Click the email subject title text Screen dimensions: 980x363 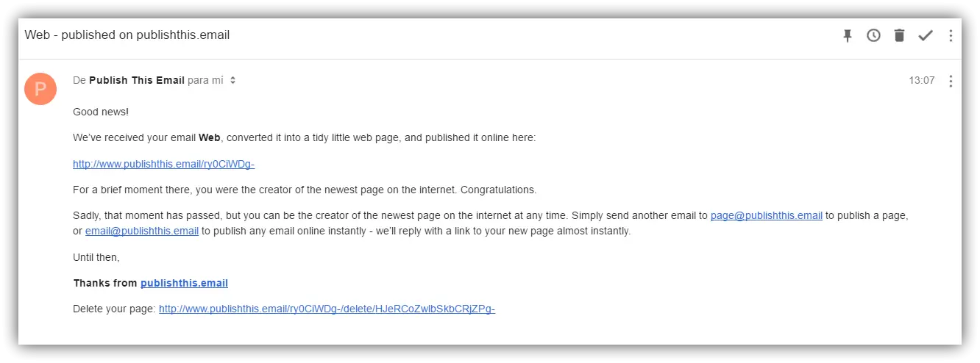pyautogui.click(x=127, y=35)
